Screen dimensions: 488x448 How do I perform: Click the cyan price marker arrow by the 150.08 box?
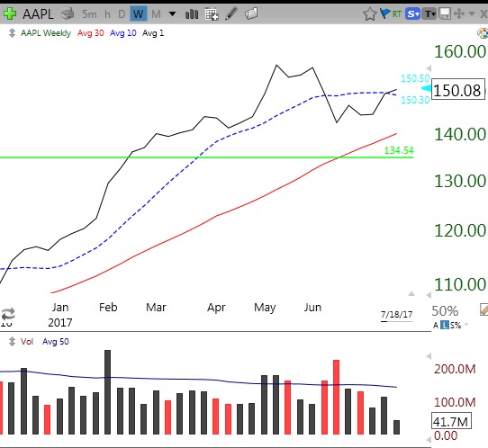[x=426, y=88]
